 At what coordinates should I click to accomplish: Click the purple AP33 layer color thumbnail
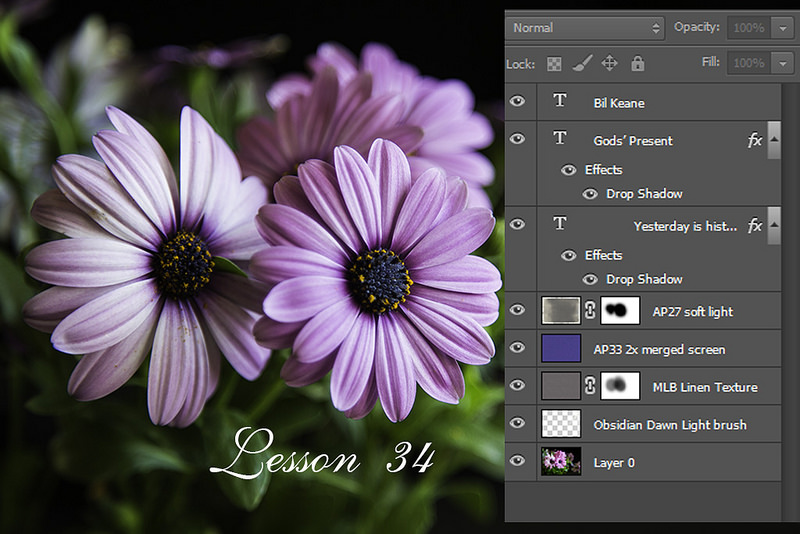pyautogui.click(x=559, y=349)
